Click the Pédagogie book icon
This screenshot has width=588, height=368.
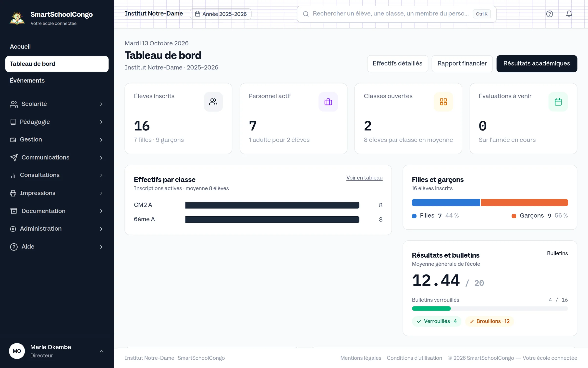point(13,122)
